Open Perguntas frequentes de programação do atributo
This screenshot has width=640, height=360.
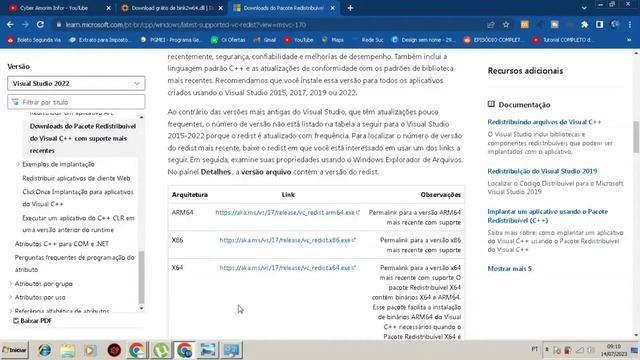74,263
